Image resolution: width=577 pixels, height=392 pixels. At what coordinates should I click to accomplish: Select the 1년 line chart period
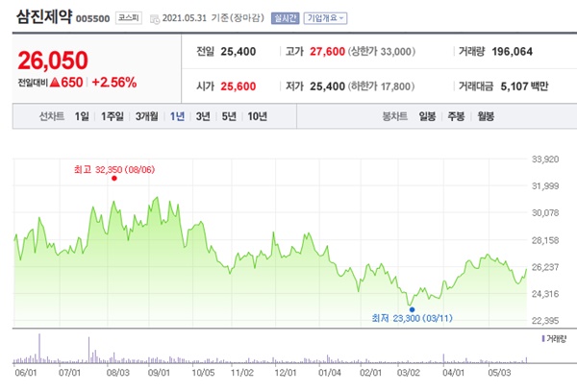(177, 116)
